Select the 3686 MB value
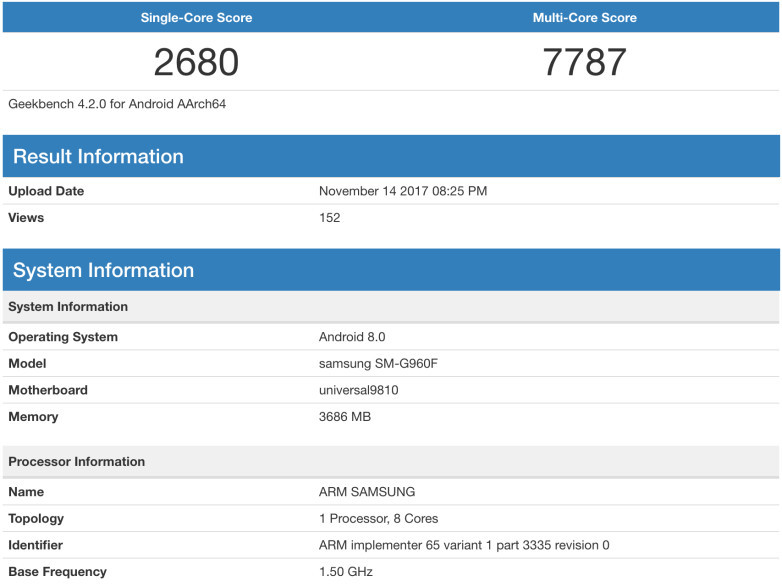The height and width of the screenshot is (587, 782). (345, 416)
